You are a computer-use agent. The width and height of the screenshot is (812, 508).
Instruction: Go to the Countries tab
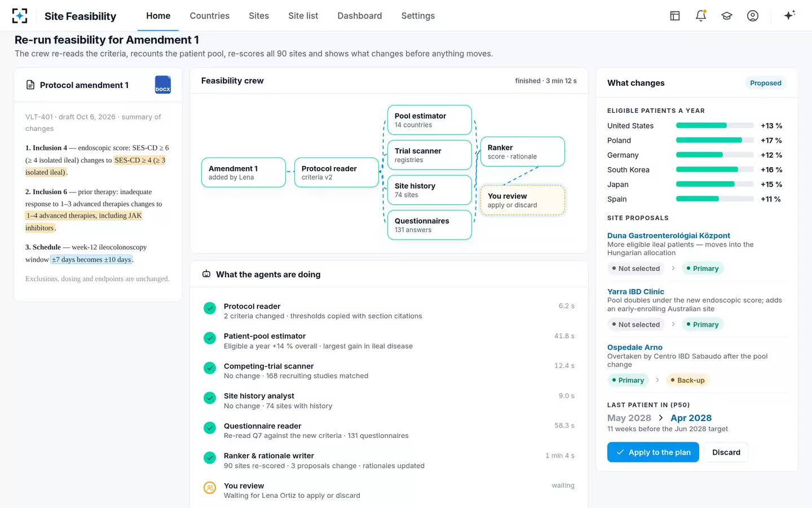click(210, 16)
